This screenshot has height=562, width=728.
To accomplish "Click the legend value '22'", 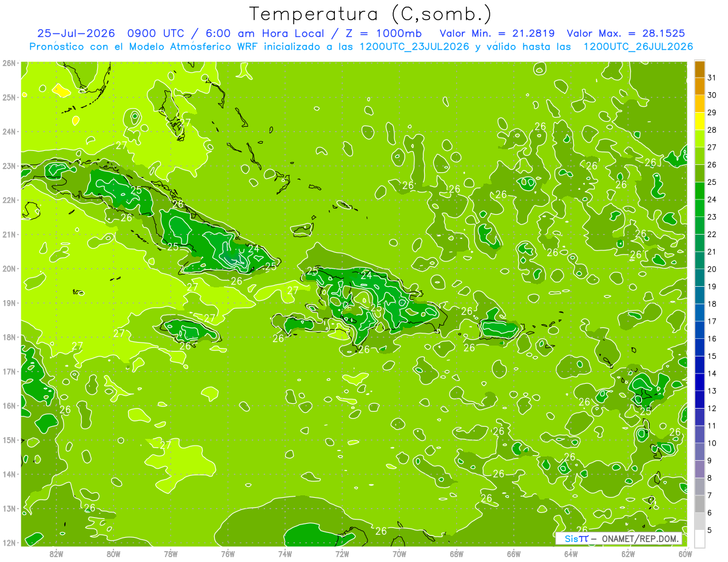I will coord(712,234).
